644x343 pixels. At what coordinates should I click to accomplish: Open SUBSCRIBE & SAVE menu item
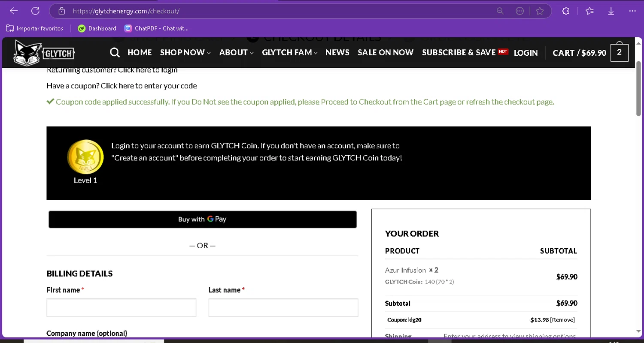click(465, 52)
